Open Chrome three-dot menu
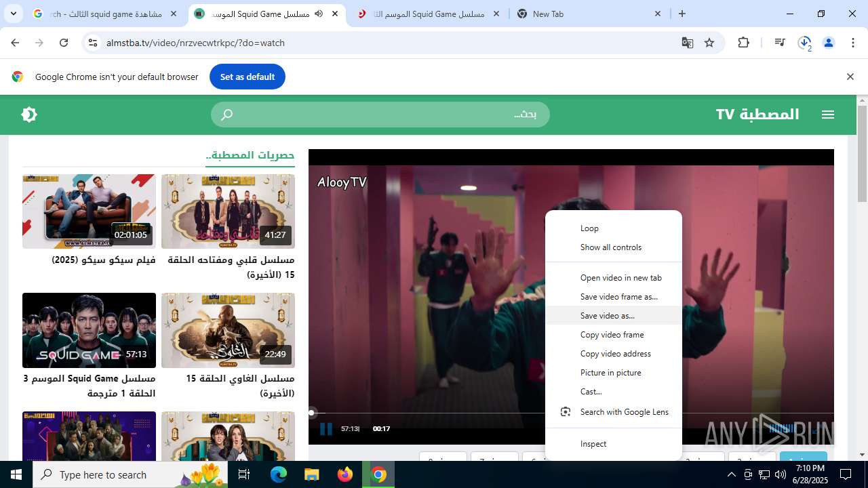 point(852,43)
